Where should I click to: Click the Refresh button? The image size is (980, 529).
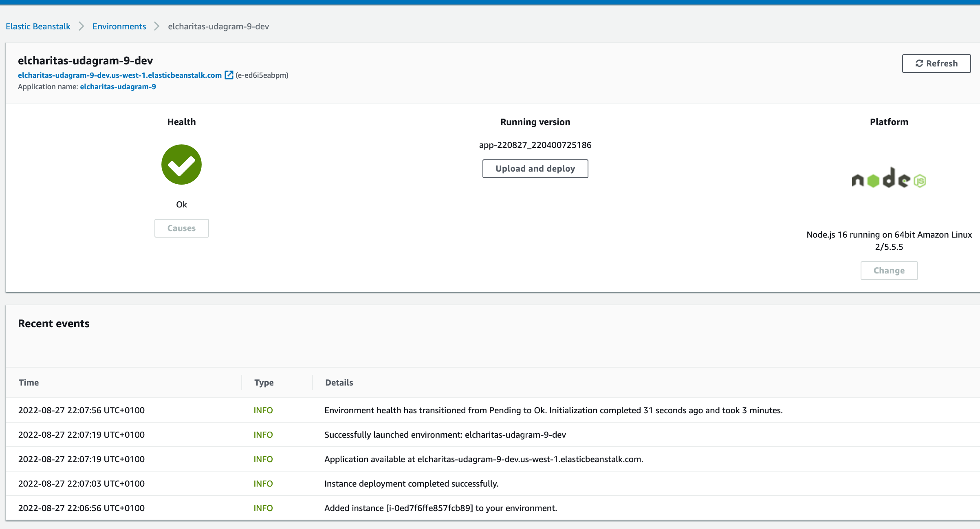[x=936, y=64]
